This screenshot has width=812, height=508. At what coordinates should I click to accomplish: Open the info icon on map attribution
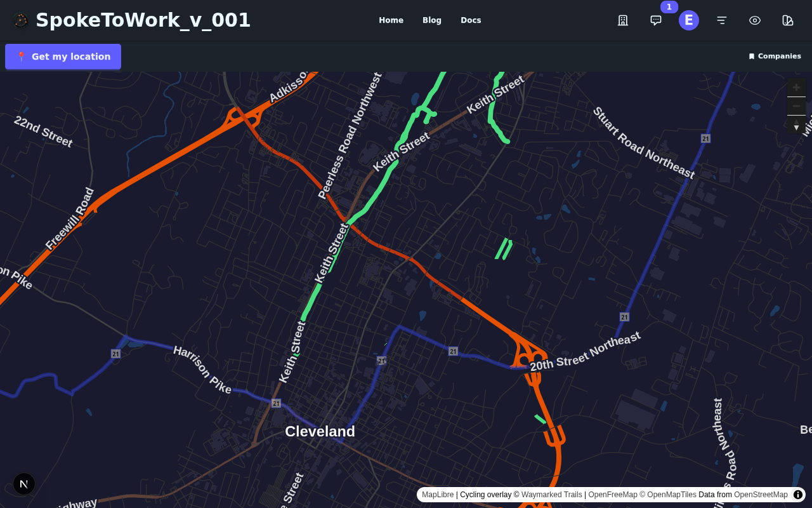point(797,494)
